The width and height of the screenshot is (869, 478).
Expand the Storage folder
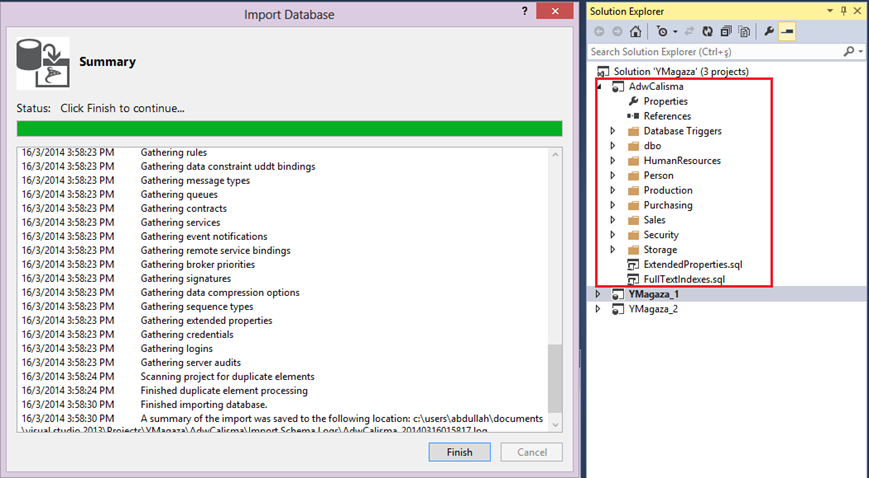point(612,250)
